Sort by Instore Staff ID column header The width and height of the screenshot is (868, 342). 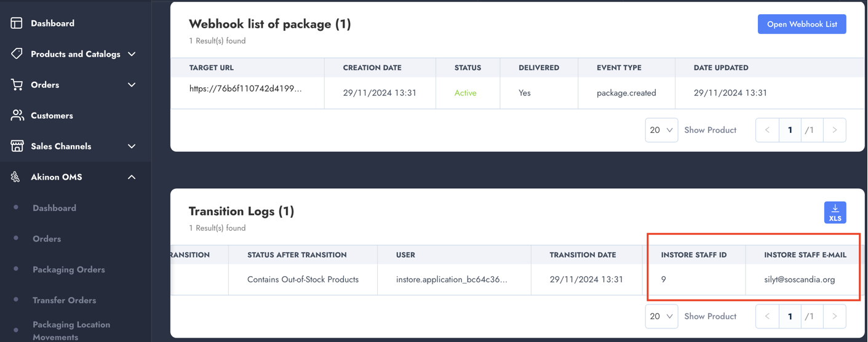[x=693, y=255]
